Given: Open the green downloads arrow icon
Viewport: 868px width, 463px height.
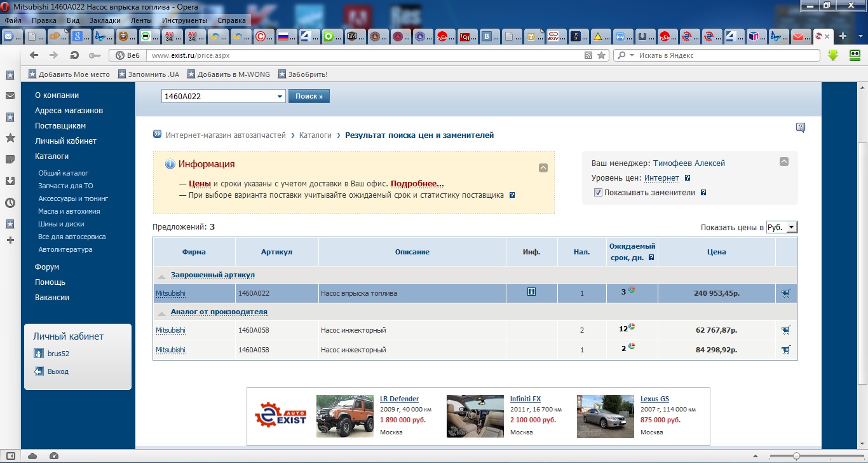Looking at the screenshot, I should [833, 55].
